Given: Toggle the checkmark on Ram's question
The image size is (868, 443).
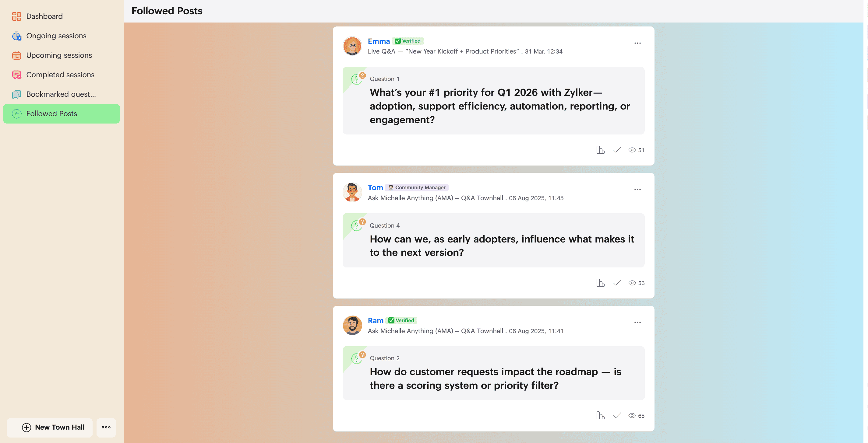Looking at the screenshot, I should click(617, 415).
